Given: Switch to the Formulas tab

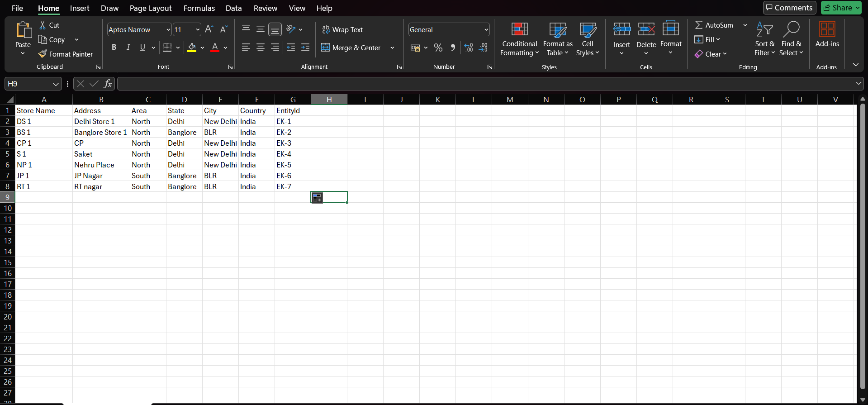Looking at the screenshot, I should click(199, 8).
